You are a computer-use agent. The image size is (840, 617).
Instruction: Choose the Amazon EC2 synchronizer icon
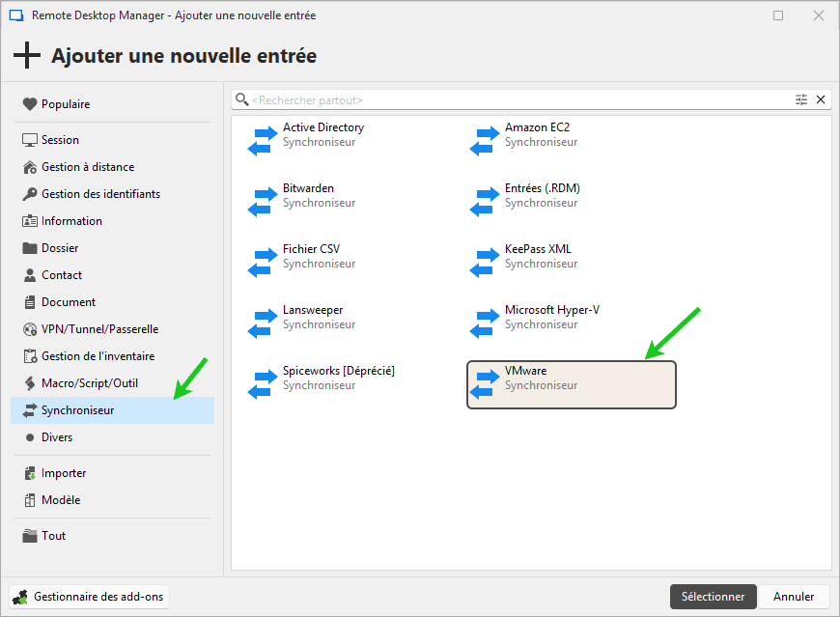pyautogui.click(x=484, y=141)
